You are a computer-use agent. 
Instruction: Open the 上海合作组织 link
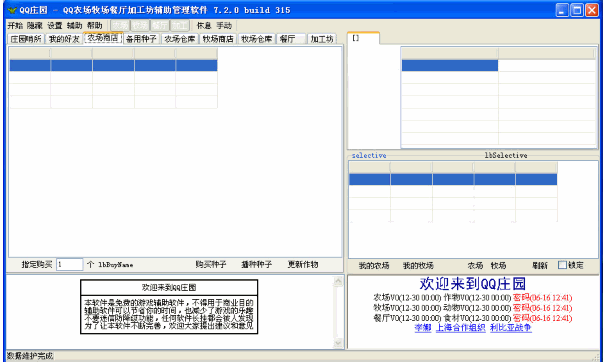point(461,328)
